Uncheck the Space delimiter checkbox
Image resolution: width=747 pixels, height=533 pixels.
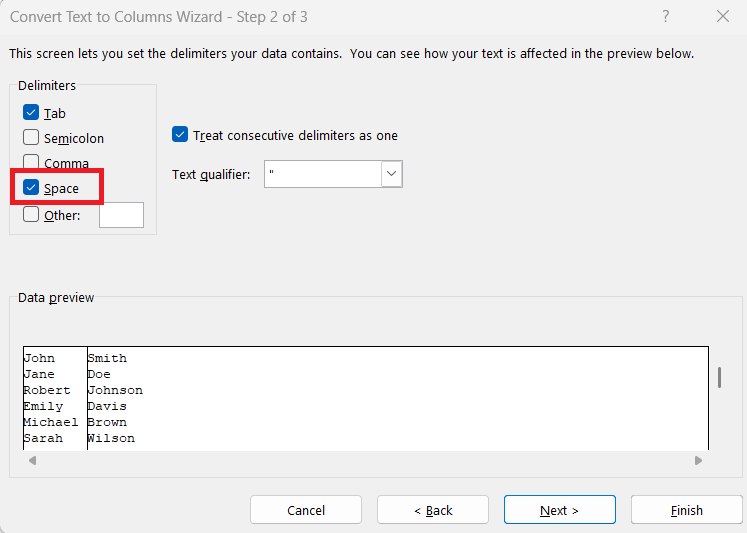31,188
